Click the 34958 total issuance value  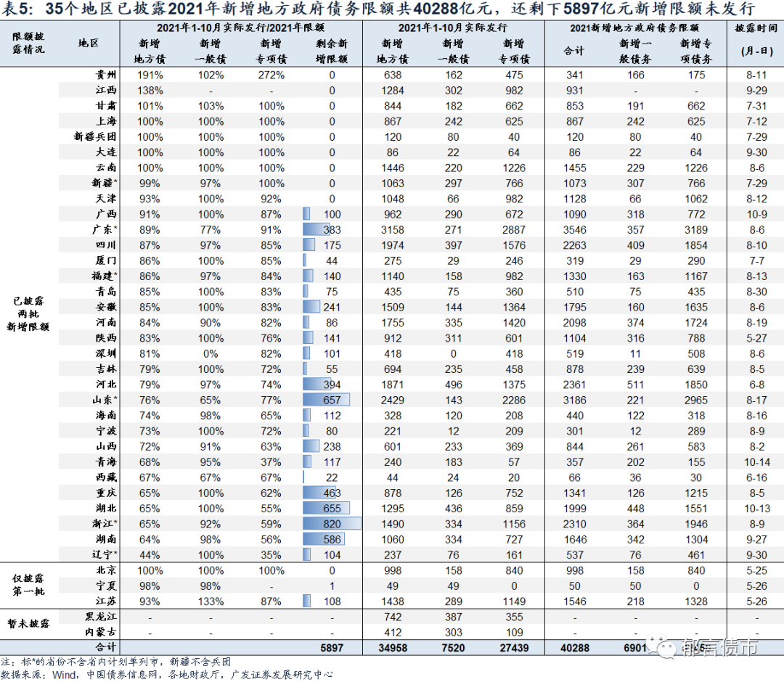click(x=393, y=648)
